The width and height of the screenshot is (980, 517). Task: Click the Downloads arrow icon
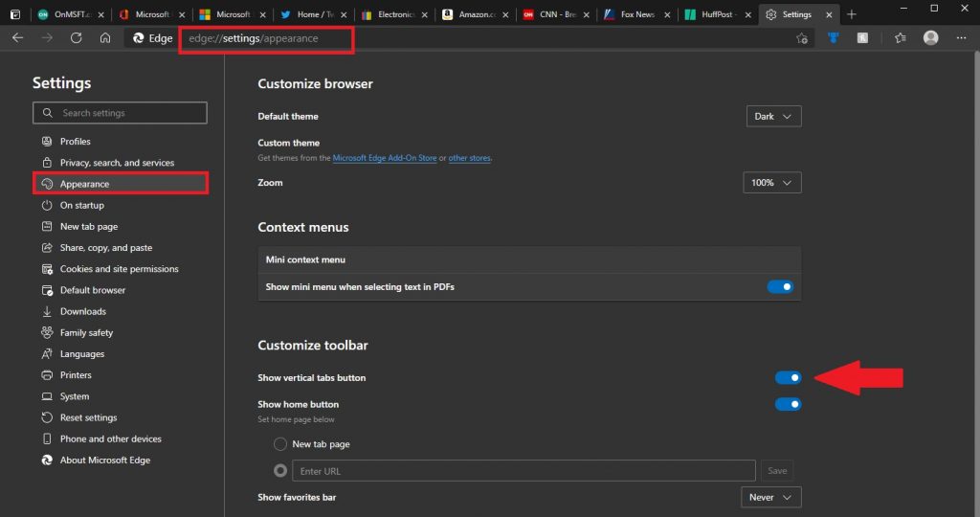click(47, 311)
